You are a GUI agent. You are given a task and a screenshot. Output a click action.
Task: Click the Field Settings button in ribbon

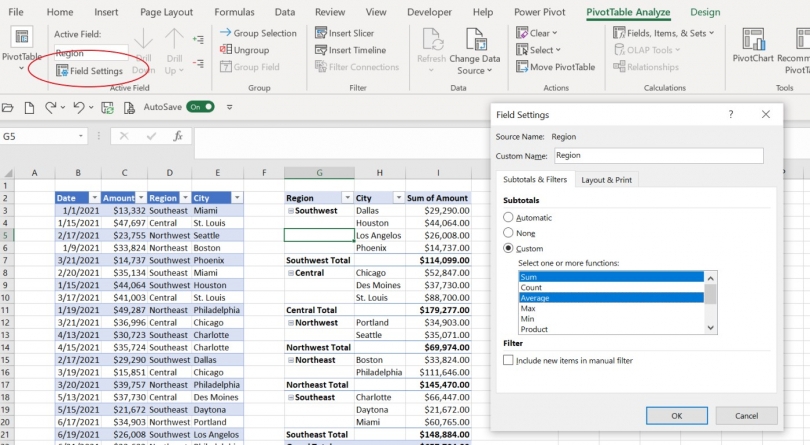[x=89, y=71]
